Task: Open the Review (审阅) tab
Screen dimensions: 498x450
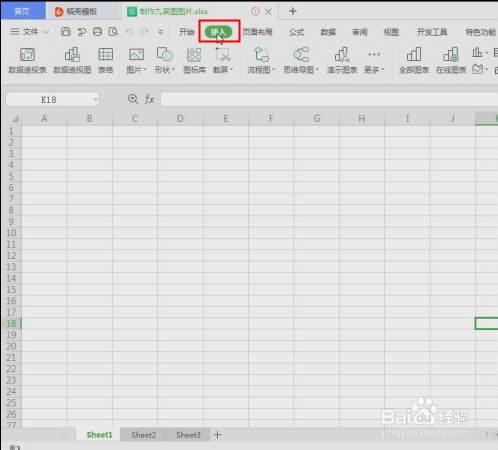Action: click(360, 32)
